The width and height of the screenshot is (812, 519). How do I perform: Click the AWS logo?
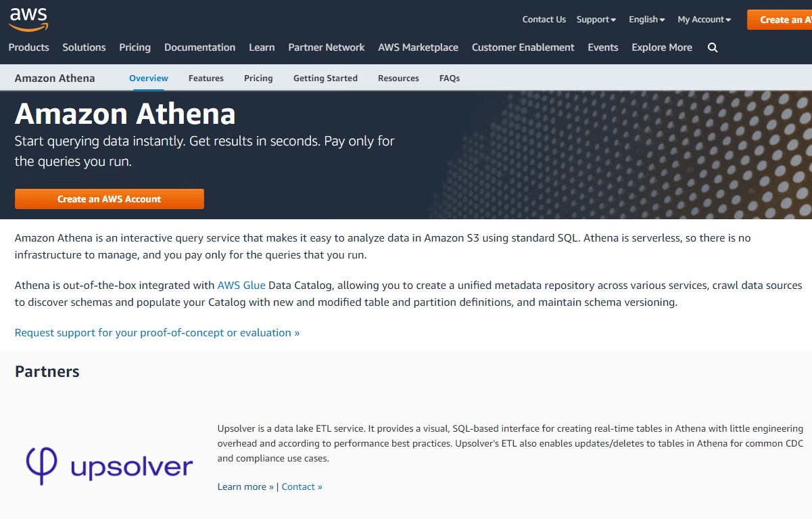coord(28,19)
